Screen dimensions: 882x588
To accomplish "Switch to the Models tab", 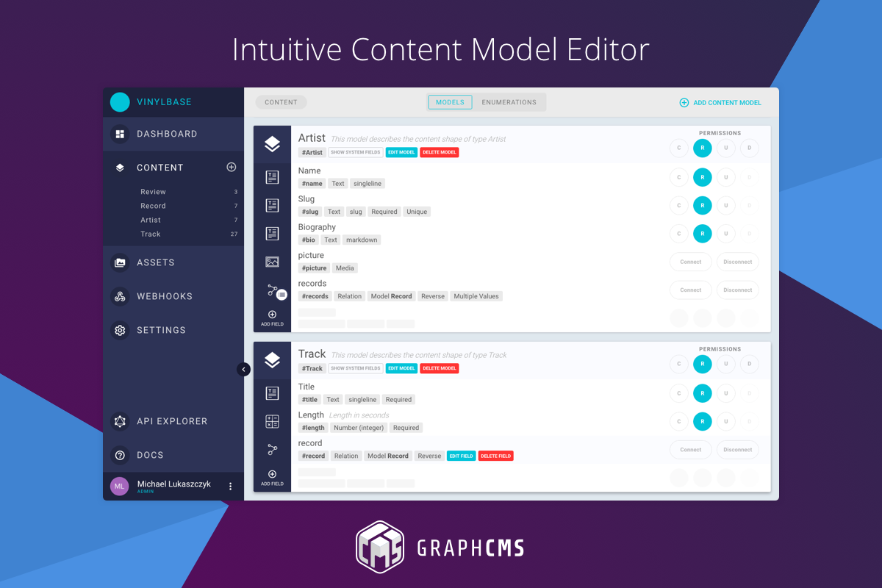I will coord(450,102).
